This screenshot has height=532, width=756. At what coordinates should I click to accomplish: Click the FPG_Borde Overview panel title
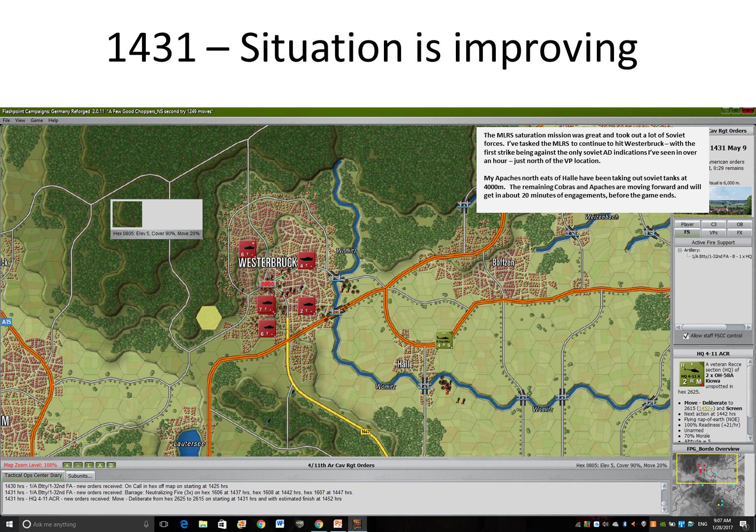(x=713, y=449)
